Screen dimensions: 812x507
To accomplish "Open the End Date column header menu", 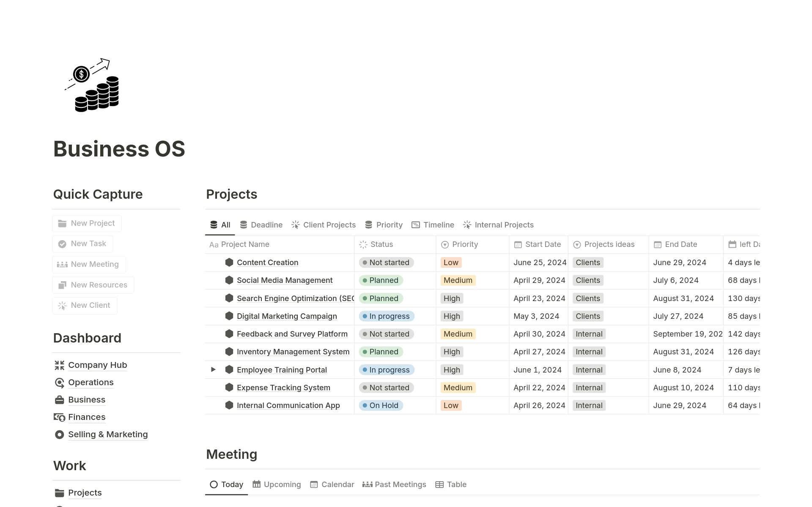I will click(x=680, y=244).
